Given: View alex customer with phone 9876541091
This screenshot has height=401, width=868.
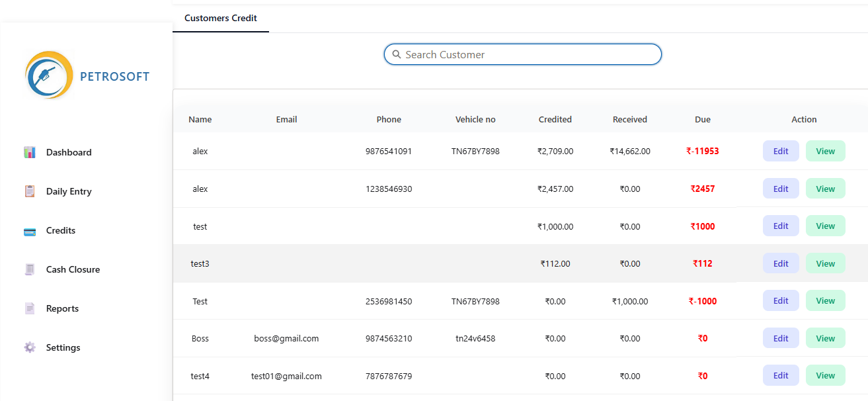Looking at the screenshot, I should tap(826, 151).
